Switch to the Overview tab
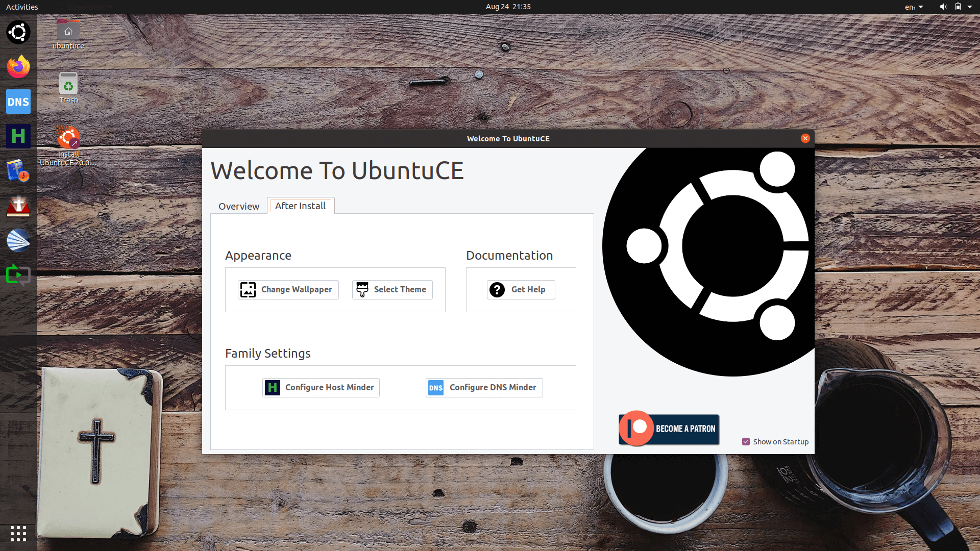Viewport: 980px width, 551px height. click(239, 206)
